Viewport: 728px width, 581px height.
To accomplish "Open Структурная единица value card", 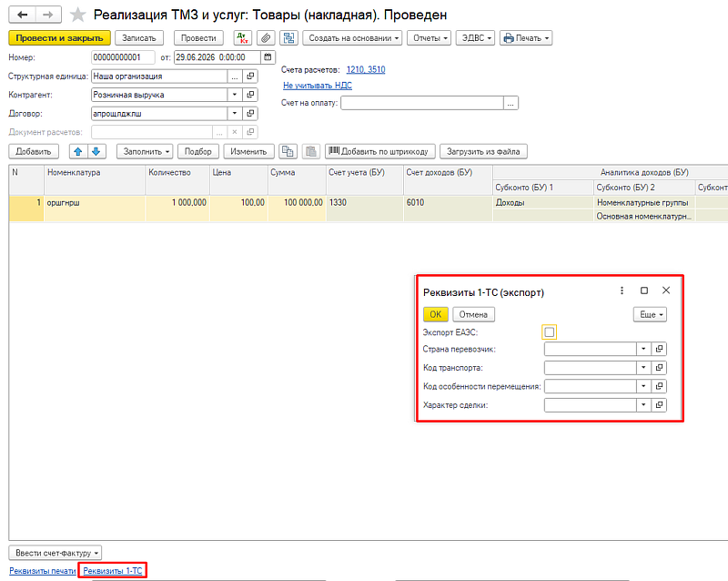I will [x=250, y=76].
